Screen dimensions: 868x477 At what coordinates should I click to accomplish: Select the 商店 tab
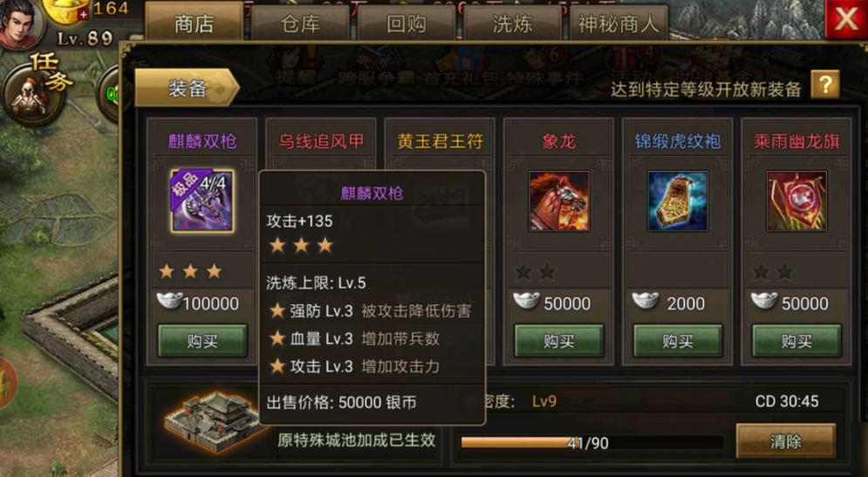(194, 24)
